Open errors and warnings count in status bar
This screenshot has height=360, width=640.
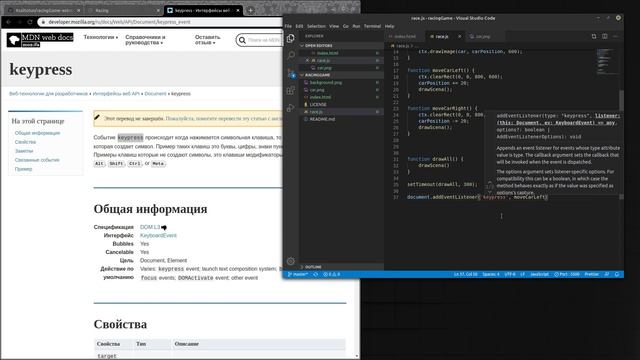tap(332, 274)
